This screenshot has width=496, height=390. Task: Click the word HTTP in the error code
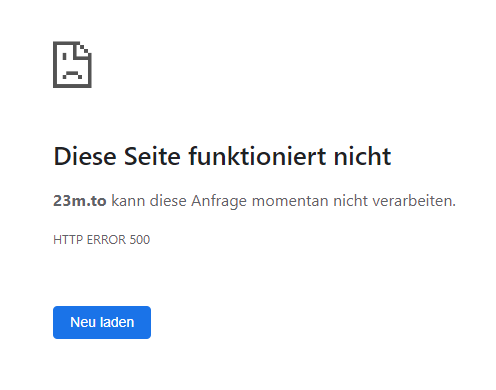[68, 240]
